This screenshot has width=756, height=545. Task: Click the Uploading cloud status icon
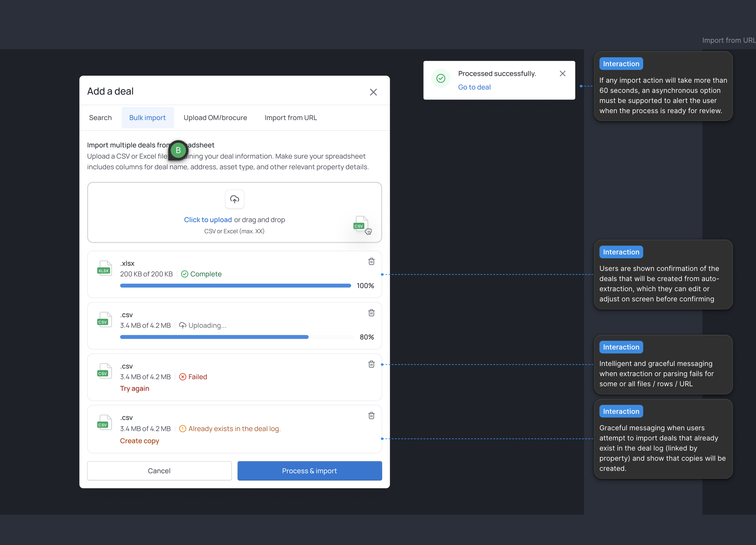(182, 325)
